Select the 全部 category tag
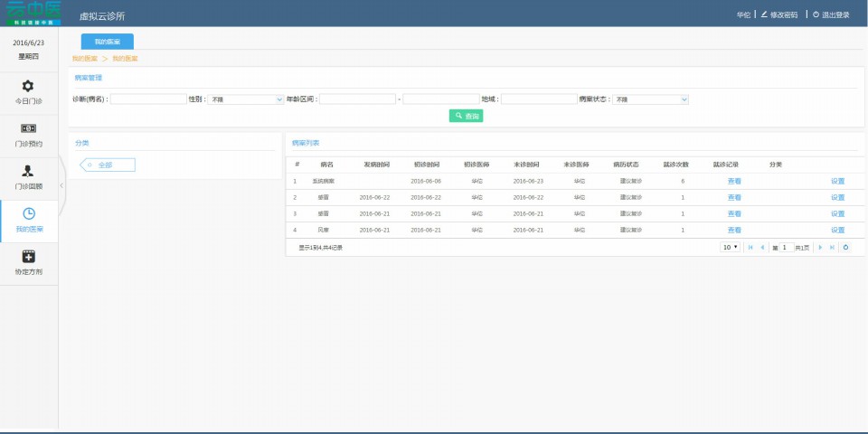Viewport: 868px width, 434px height. coord(108,165)
